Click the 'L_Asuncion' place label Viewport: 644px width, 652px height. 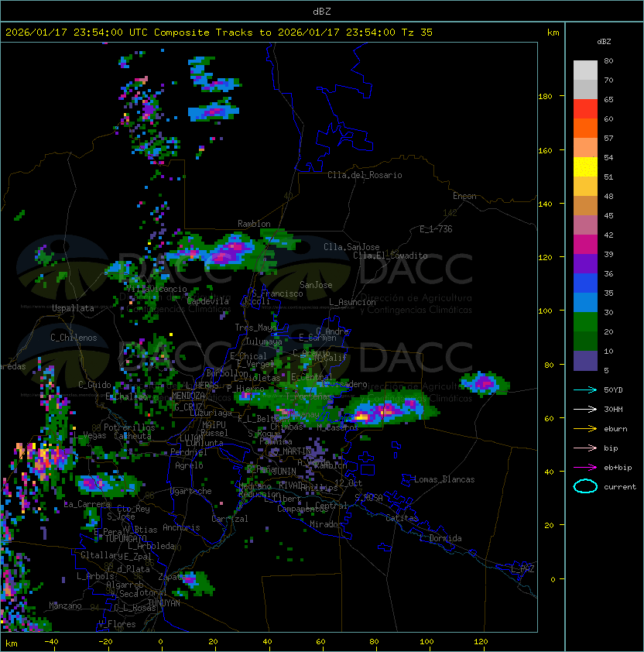pos(352,302)
